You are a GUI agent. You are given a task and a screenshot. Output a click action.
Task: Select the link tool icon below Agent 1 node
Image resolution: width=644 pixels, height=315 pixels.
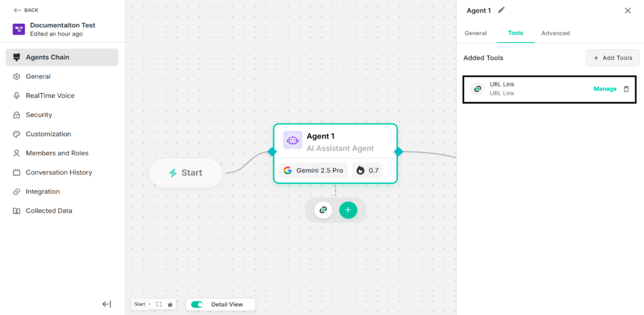pos(323,210)
